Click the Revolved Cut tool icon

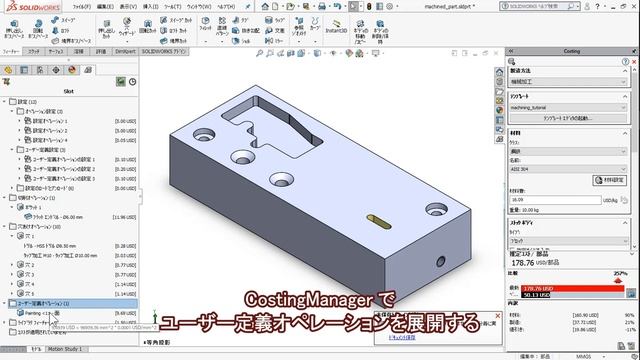click(148, 24)
